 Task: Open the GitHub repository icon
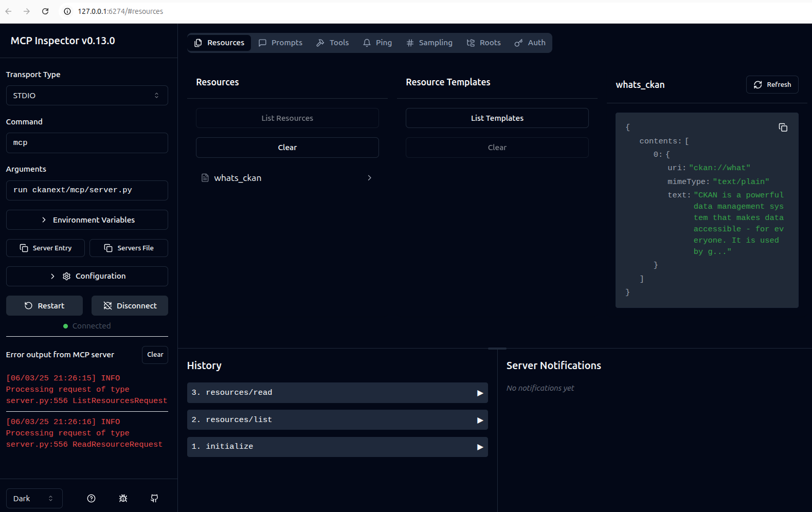pyautogui.click(x=154, y=499)
